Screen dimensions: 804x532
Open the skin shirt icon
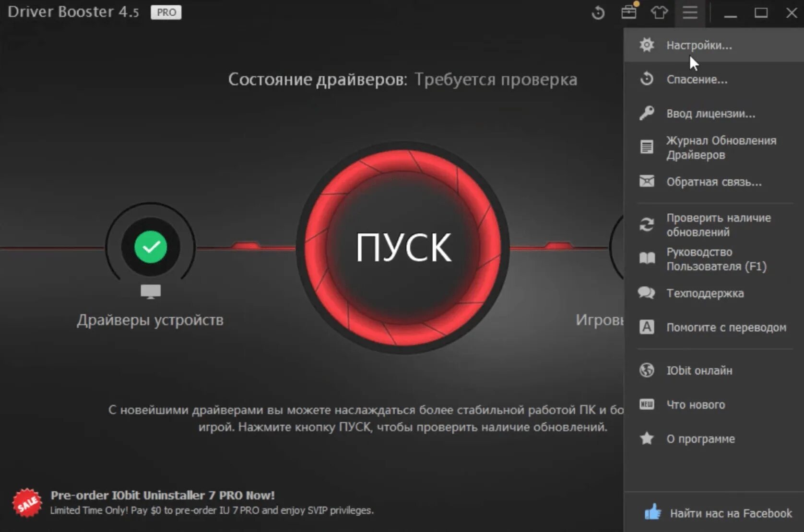click(x=659, y=12)
